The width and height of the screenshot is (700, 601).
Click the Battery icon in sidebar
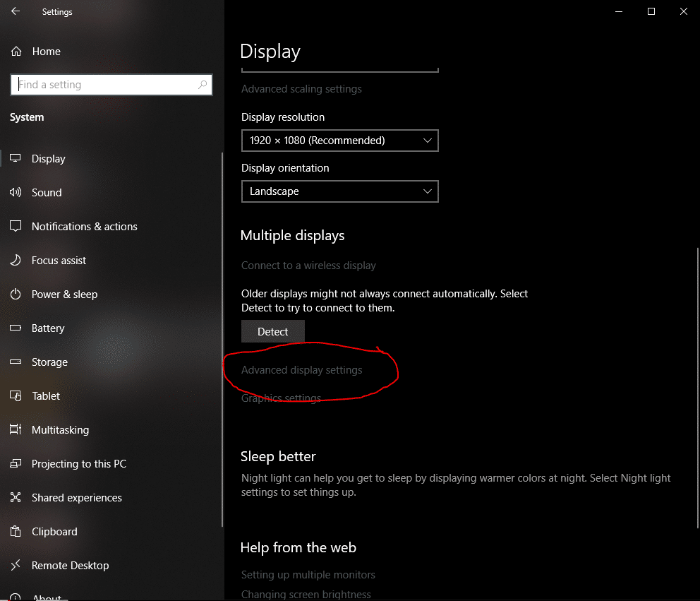[x=16, y=328]
